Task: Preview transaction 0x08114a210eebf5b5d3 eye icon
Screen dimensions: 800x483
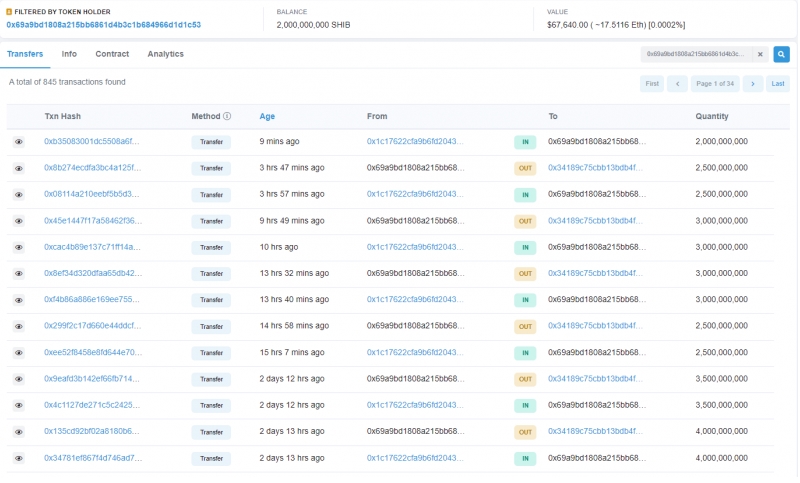Action: coord(19,195)
